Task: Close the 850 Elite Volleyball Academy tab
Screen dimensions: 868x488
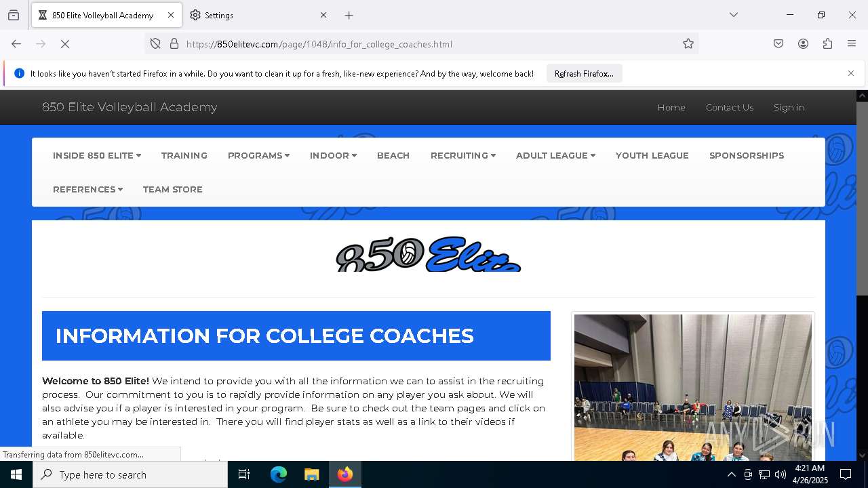Action: pos(171,15)
